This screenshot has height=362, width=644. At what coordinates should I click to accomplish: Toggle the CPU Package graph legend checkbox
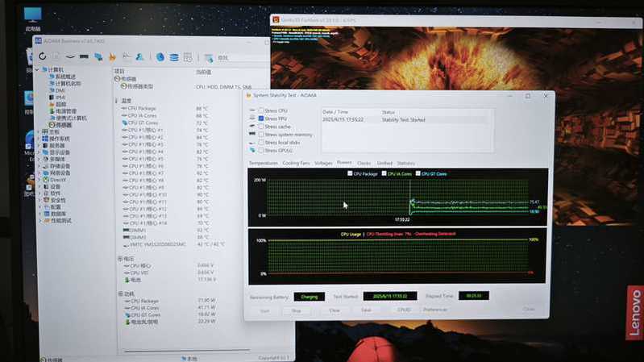click(x=349, y=173)
